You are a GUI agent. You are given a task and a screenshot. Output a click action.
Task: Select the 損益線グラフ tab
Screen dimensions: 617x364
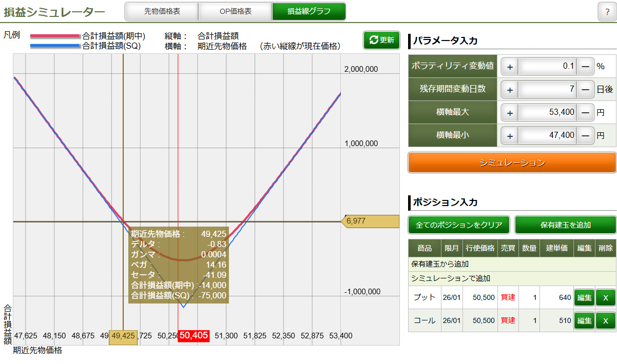tap(308, 11)
